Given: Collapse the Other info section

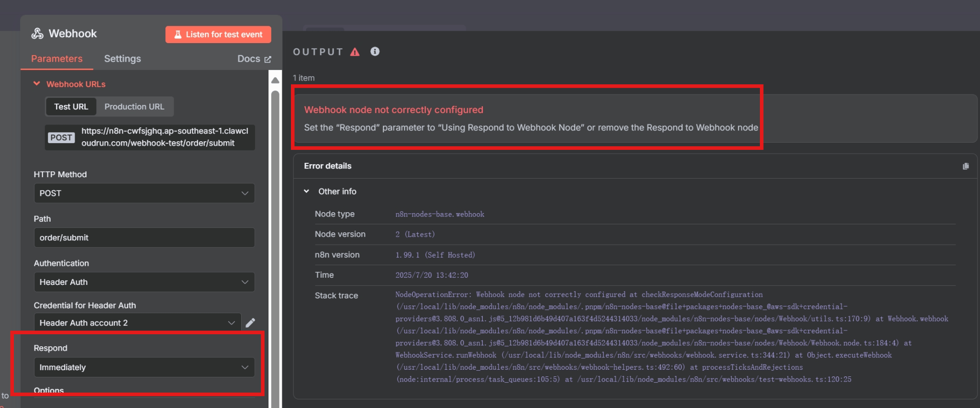Looking at the screenshot, I should pyautogui.click(x=307, y=192).
